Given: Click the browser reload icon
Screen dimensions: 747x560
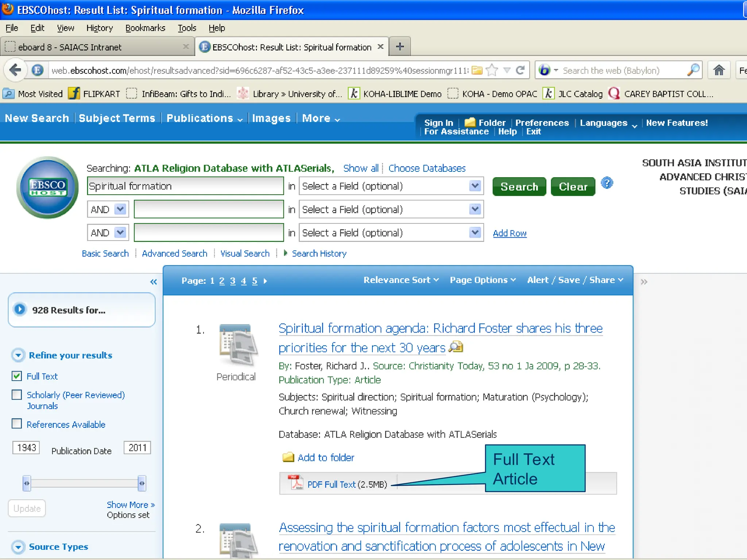Looking at the screenshot, I should pyautogui.click(x=520, y=70).
